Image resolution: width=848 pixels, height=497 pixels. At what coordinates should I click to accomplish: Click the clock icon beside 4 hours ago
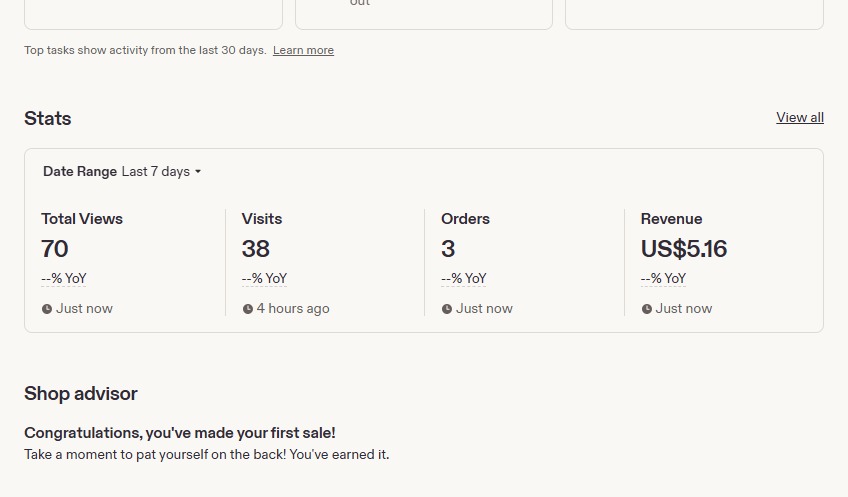point(248,309)
